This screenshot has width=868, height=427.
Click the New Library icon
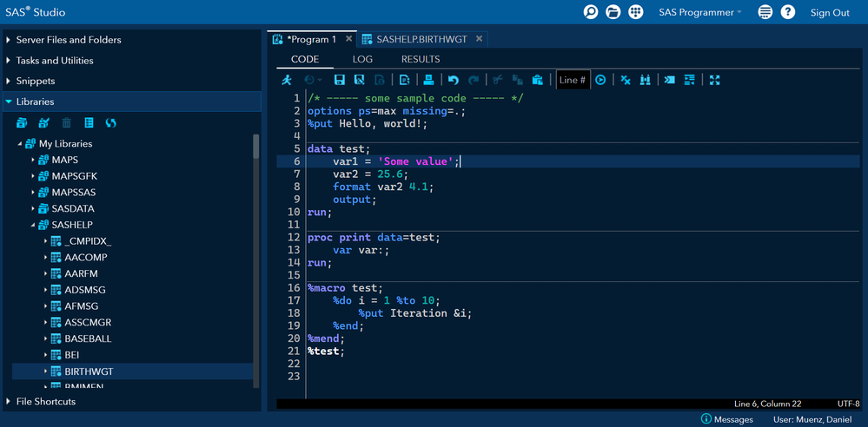[x=23, y=123]
